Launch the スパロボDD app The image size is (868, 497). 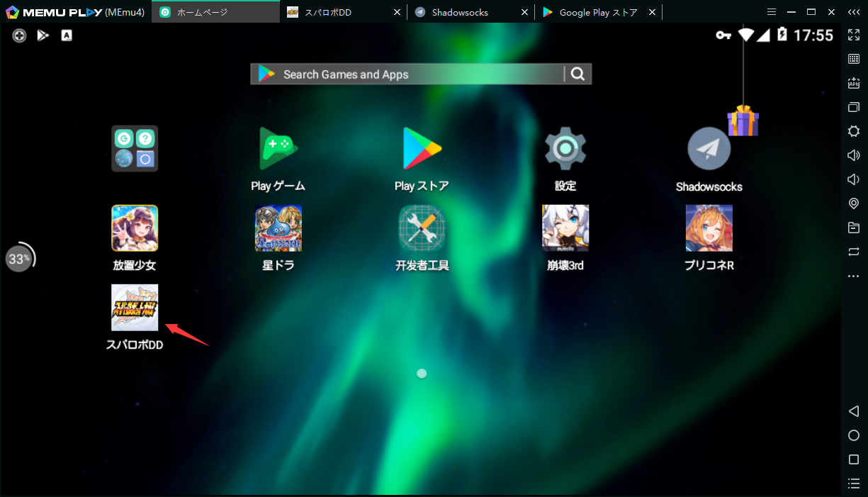tap(135, 307)
